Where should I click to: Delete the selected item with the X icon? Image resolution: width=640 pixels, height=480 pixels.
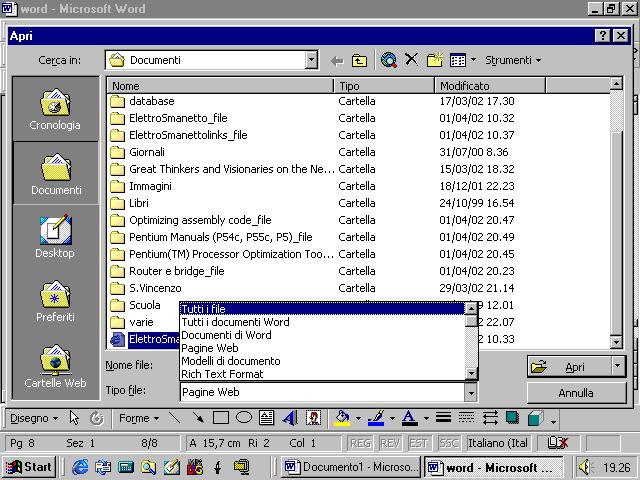pyautogui.click(x=411, y=60)
